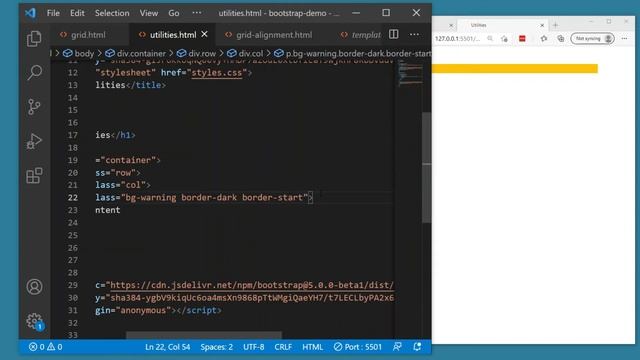Split the editor to the right

(x=393, y=34)
